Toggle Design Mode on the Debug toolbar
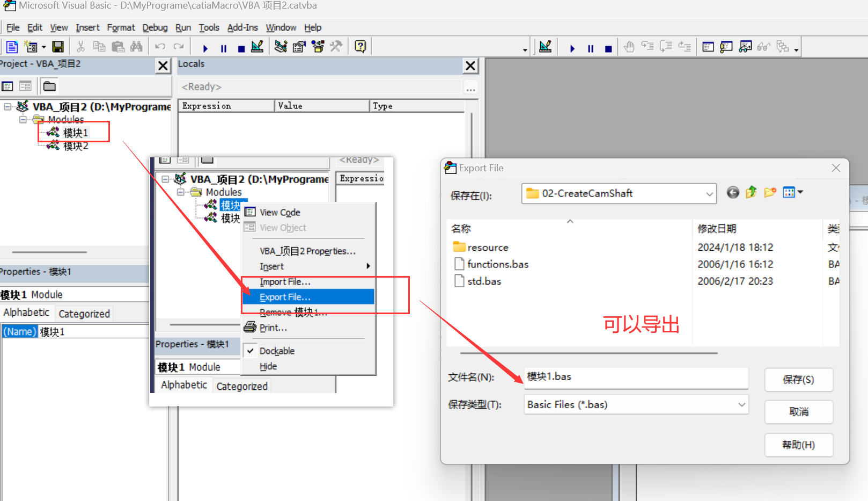 (x=546, y=47)
